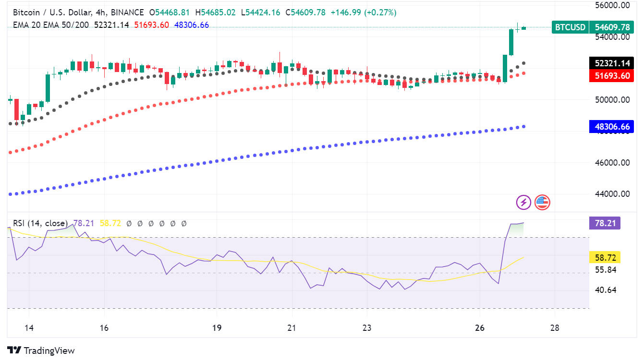Click date 19 on the time axis

tap(217, 328)
